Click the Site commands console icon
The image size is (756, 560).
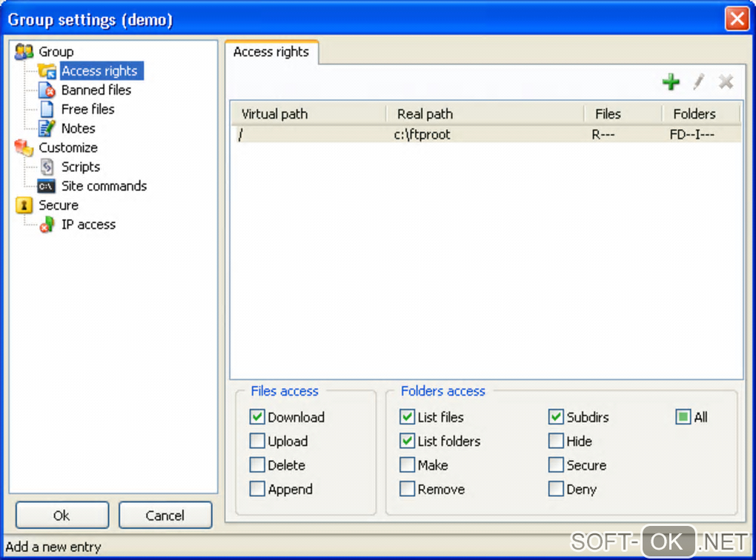pos(46,186)
